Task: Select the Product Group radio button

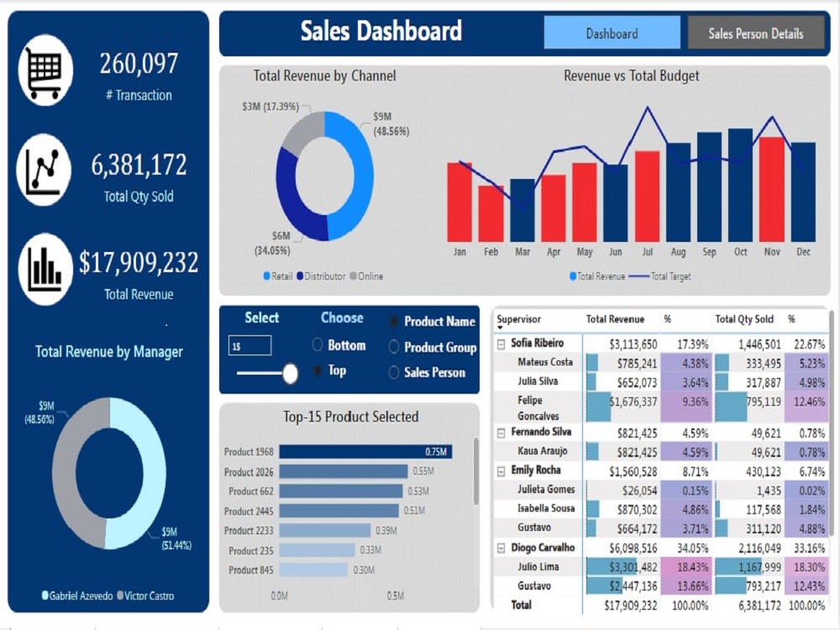Action: [396, 347]
